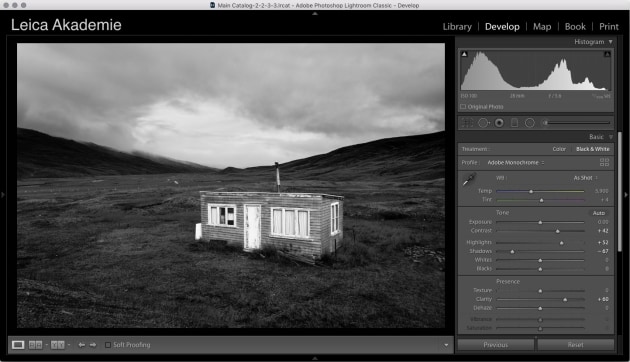
Task: Adjust the Dehaze slider
Action: point(540,308)
